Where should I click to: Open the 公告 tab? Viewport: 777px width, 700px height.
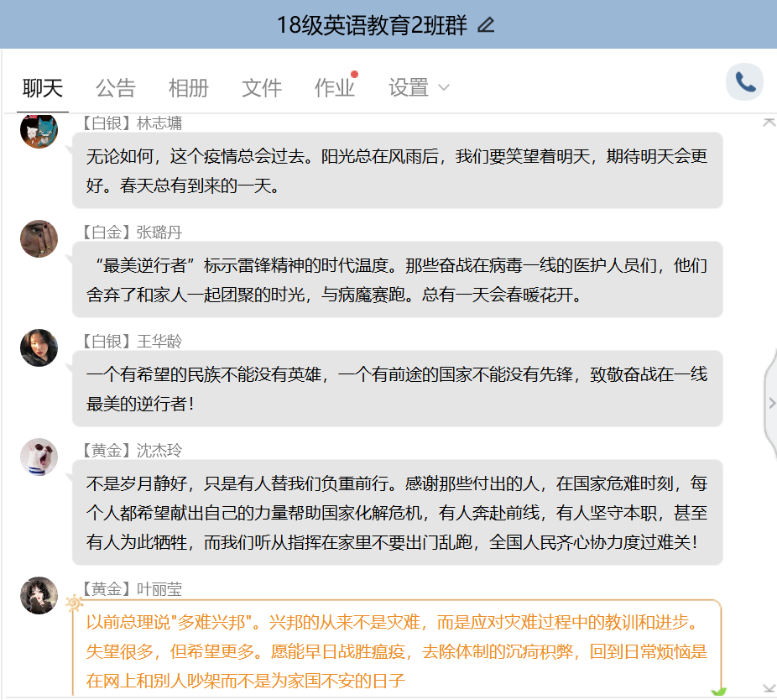(116, 88)
